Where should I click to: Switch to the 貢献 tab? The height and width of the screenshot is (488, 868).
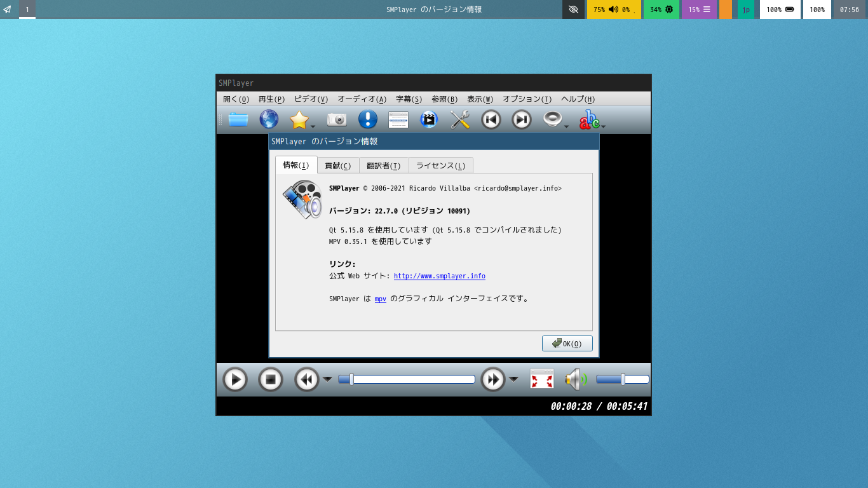(338, 166)
